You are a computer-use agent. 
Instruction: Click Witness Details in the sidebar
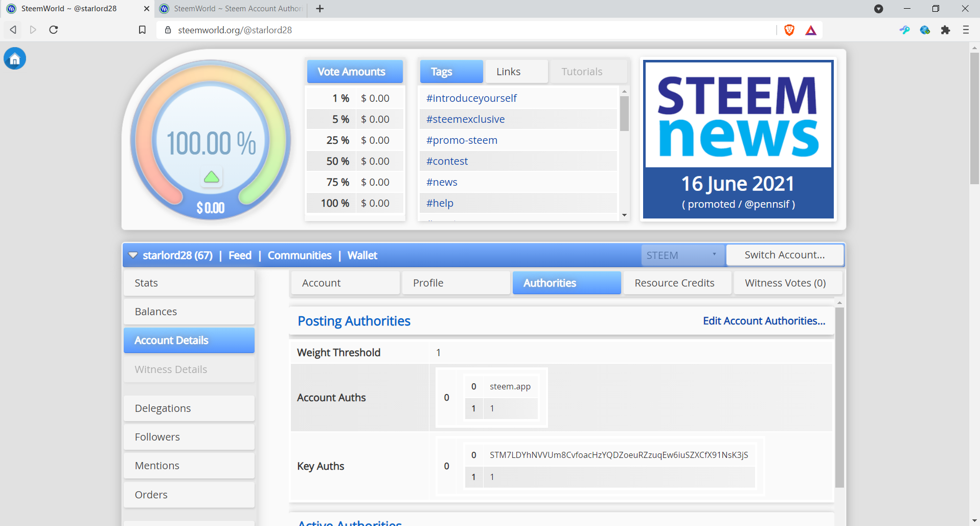189,369
